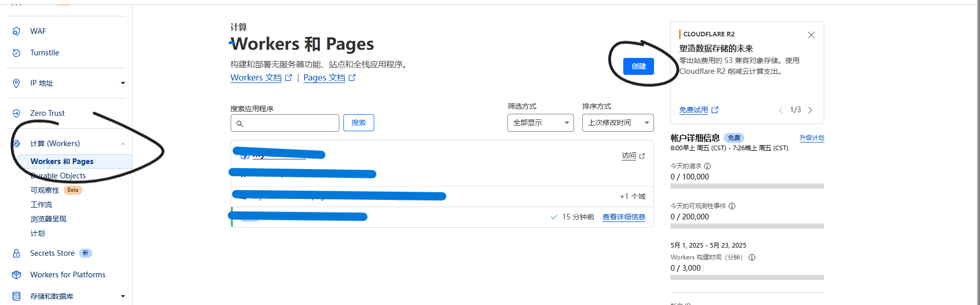Image resolution: width=980 pixels, height=305 pixels.
Task: Open the Workers 文档 link
Action: 256,77
